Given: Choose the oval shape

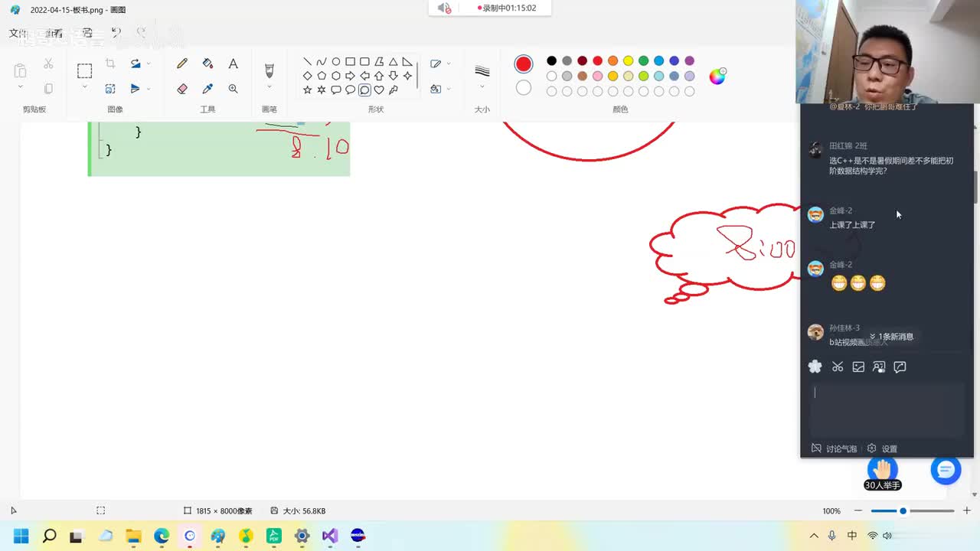Looking at the screenshot, I should click(x=335, y=62).
